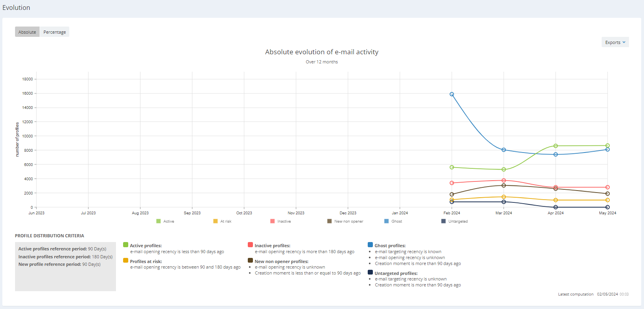644x309 pixels.
Task: Toggle the Ghost series in legend
Action: [x=393, y=221]
